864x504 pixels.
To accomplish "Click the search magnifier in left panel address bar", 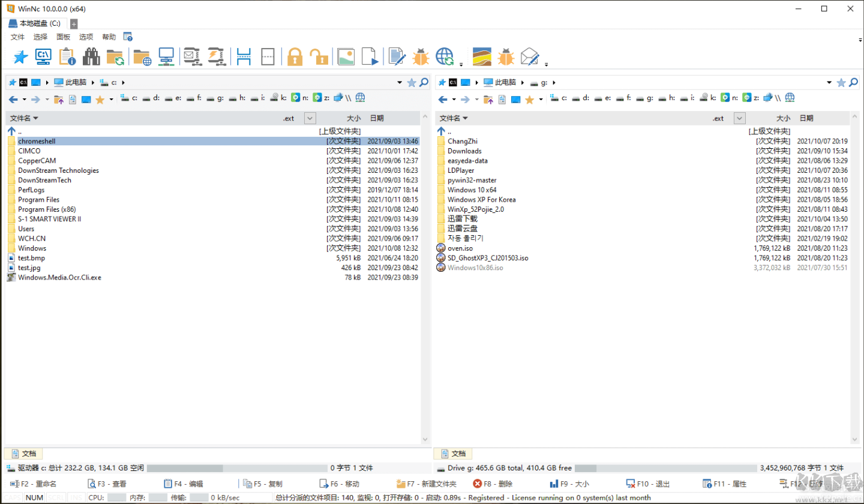I will pyautogui.click(x=424, y=82).
